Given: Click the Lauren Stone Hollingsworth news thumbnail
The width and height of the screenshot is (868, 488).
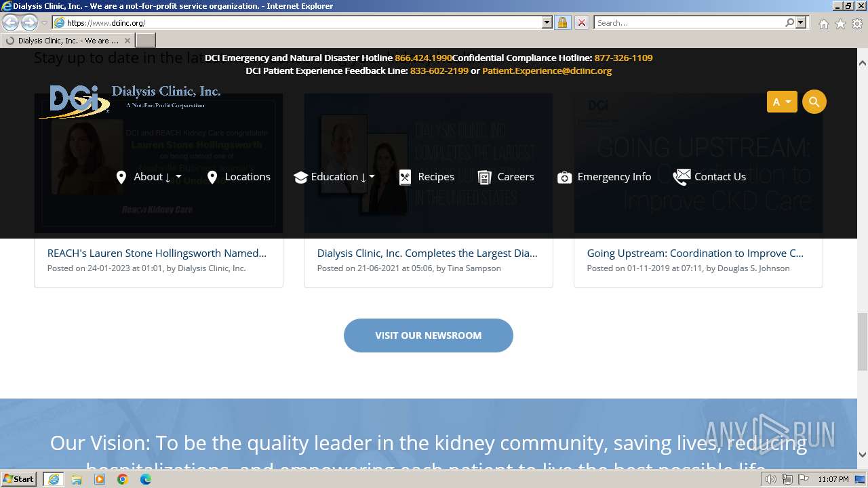Looking at the screenshot, I should [159, 163].
